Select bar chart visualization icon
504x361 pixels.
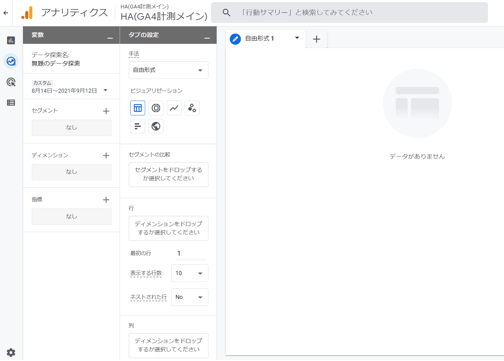[x=138, y=126]
